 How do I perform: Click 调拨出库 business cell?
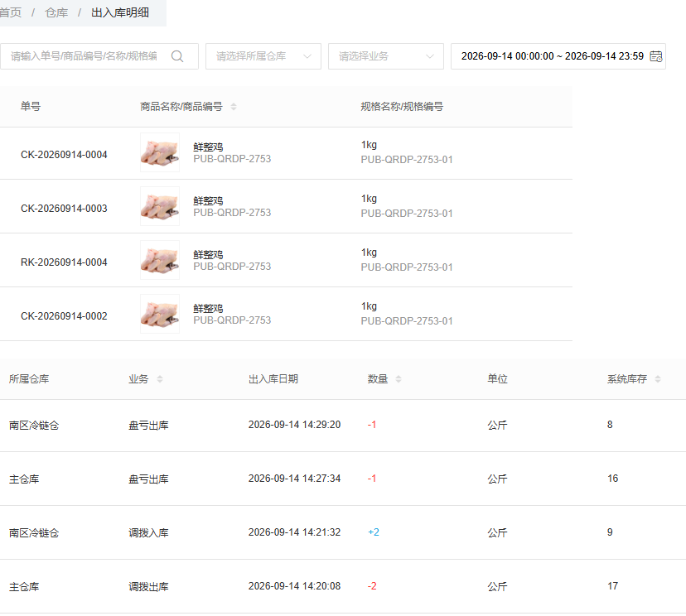click(148, 587)
